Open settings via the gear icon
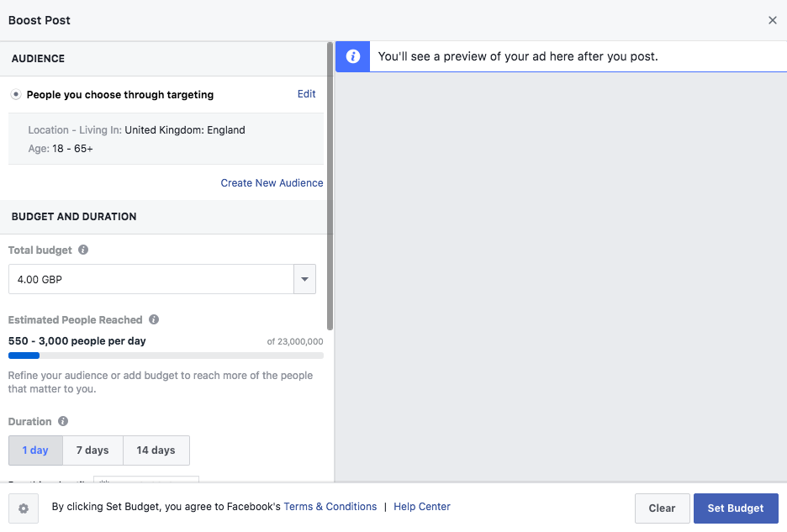 tap(24, 508)
